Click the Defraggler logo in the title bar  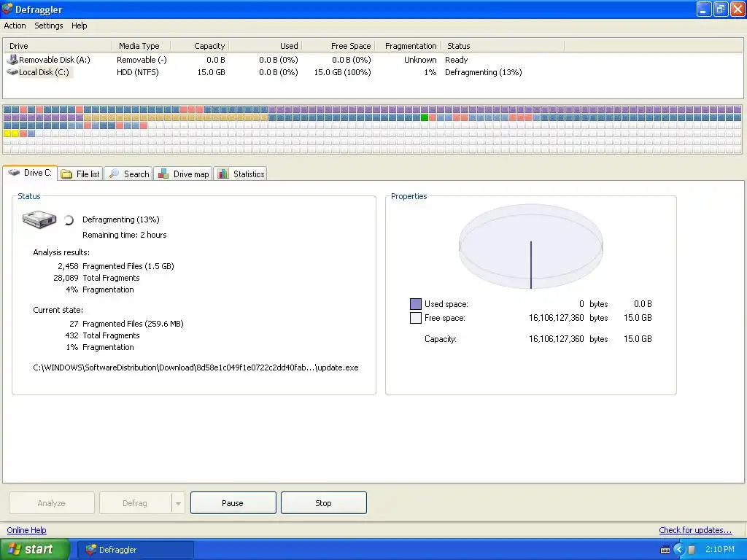(7, 9)
